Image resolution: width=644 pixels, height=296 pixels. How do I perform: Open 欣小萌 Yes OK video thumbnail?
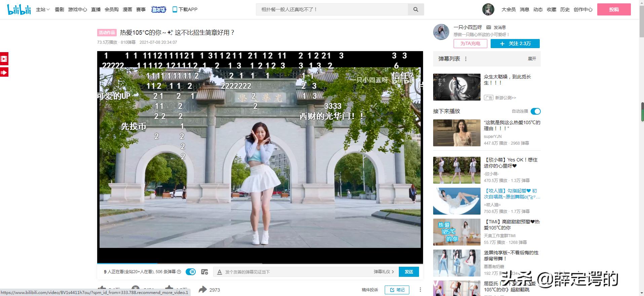point(457,170)
